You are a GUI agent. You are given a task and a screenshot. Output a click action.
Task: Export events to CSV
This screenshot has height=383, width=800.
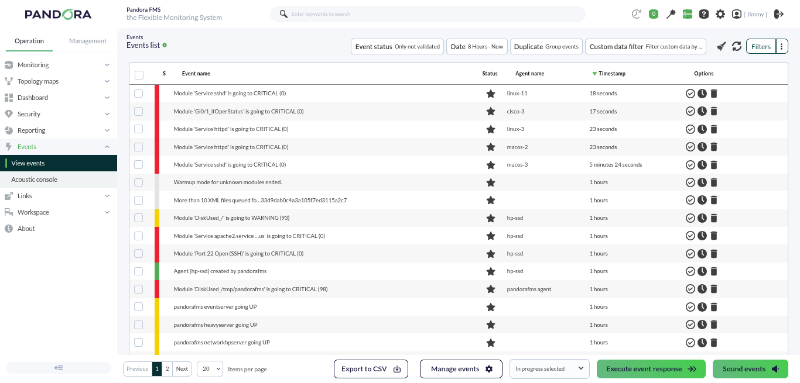371,369
